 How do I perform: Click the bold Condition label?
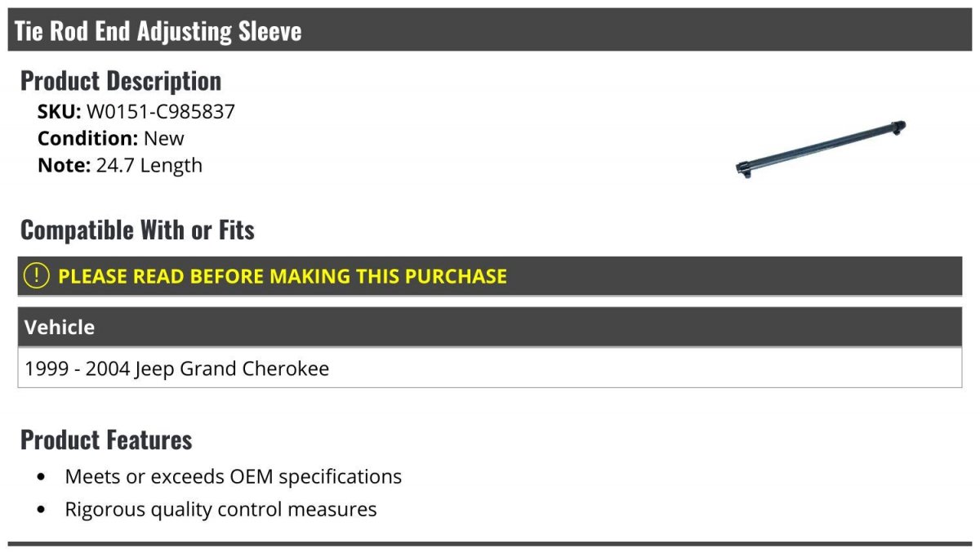[87, 138]
